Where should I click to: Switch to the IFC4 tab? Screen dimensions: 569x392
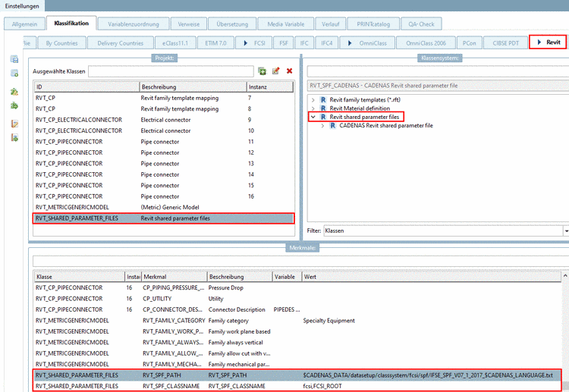click(x=326, y=43)
